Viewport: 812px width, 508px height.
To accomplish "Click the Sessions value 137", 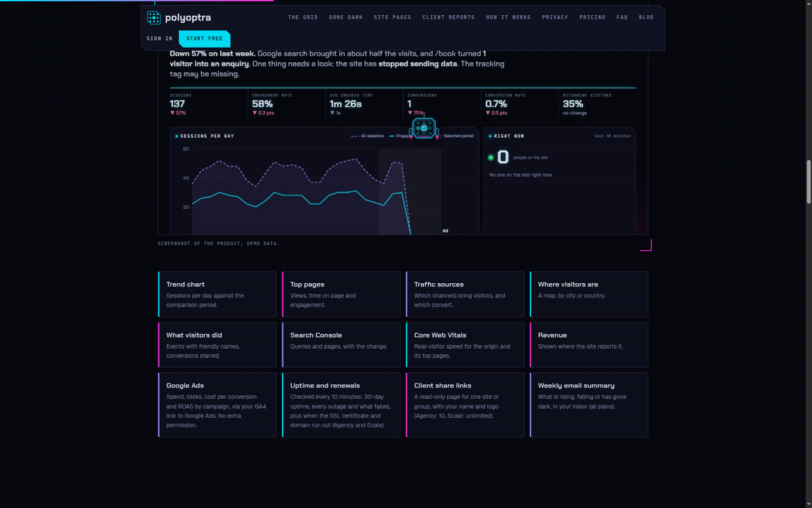I will [x=177, y=104].
